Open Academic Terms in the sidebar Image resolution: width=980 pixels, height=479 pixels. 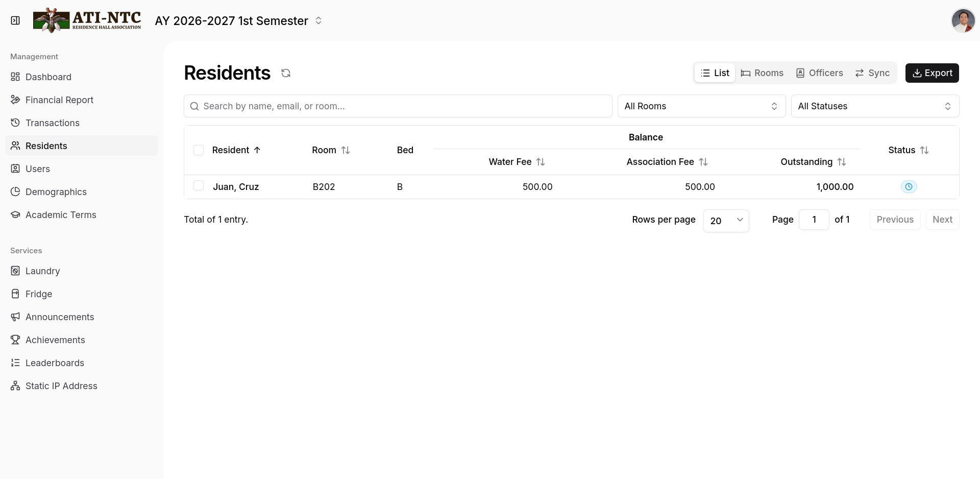(82, 214)
